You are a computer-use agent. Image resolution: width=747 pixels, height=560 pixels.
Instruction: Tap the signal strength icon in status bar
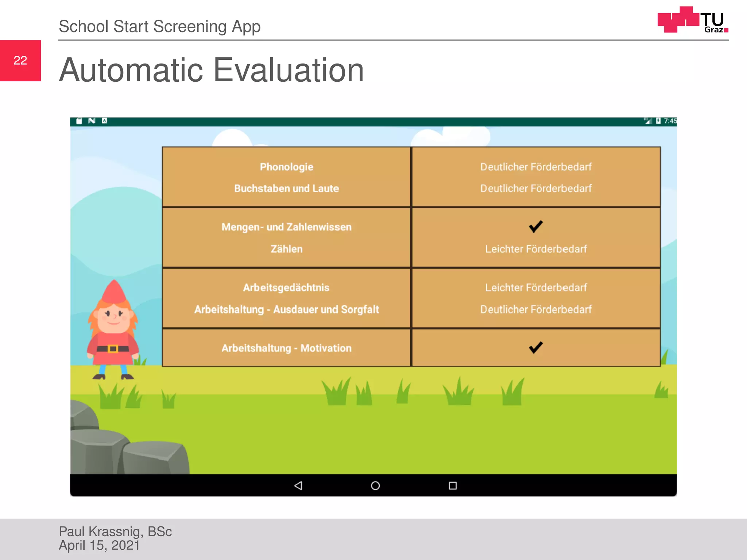pyautogui.click(x=647, y=121)
